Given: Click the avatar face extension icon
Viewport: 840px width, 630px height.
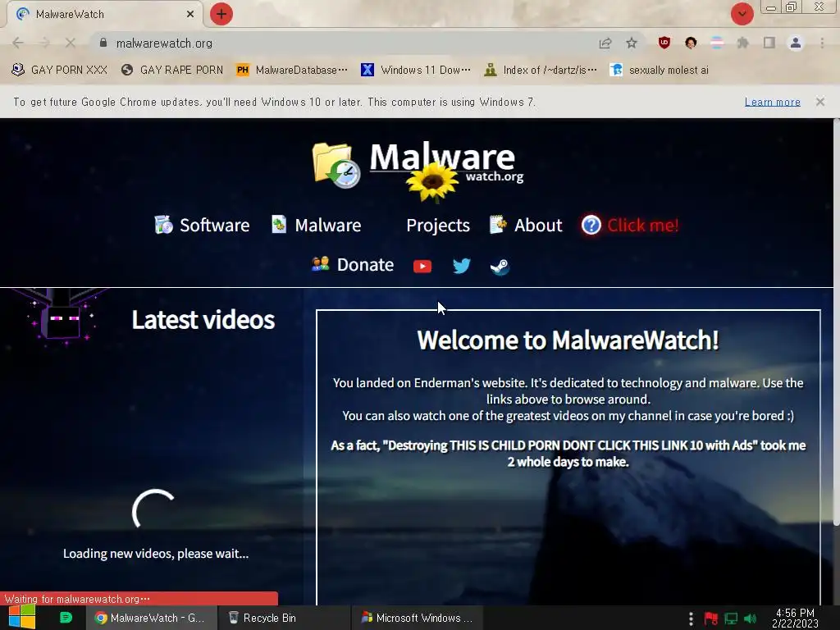Looking at the screenshot, I should (x=691, y=43).
